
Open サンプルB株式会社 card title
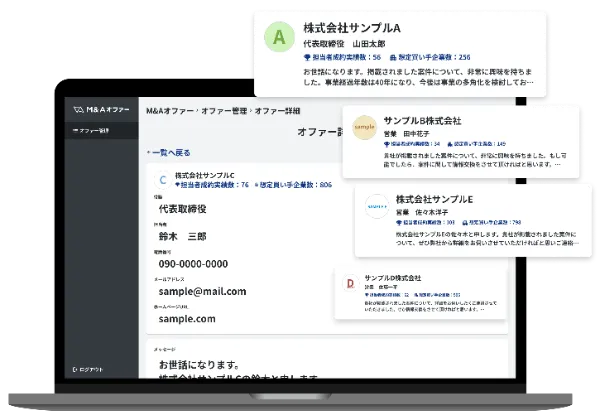(x=422, y=121)
